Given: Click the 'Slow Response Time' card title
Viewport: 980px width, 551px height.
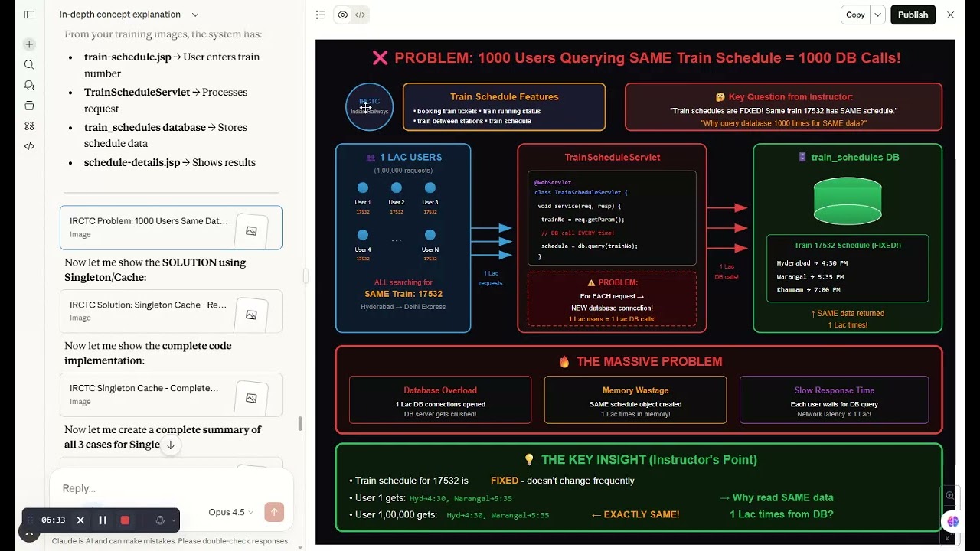Looking at the screenshot, I should (834, 390).
